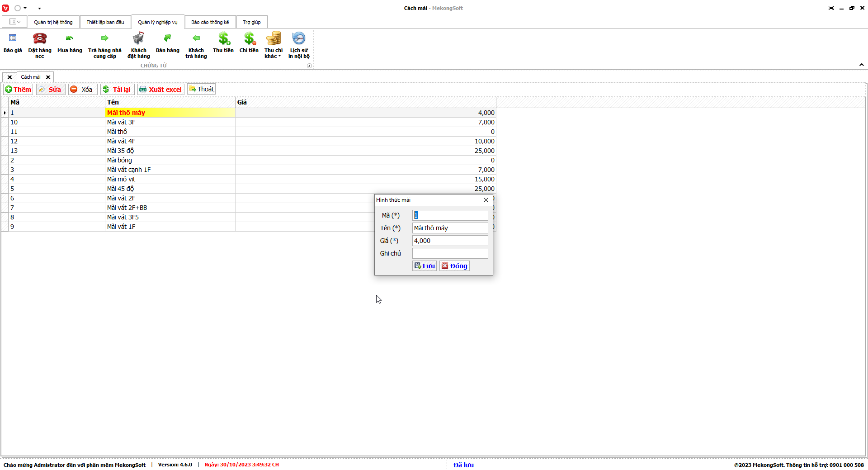This screenshot has width=868, height=470.
Task: Open the Báo cáo thống kê tab
Action: pyautogui.click(x=210, y=22)
